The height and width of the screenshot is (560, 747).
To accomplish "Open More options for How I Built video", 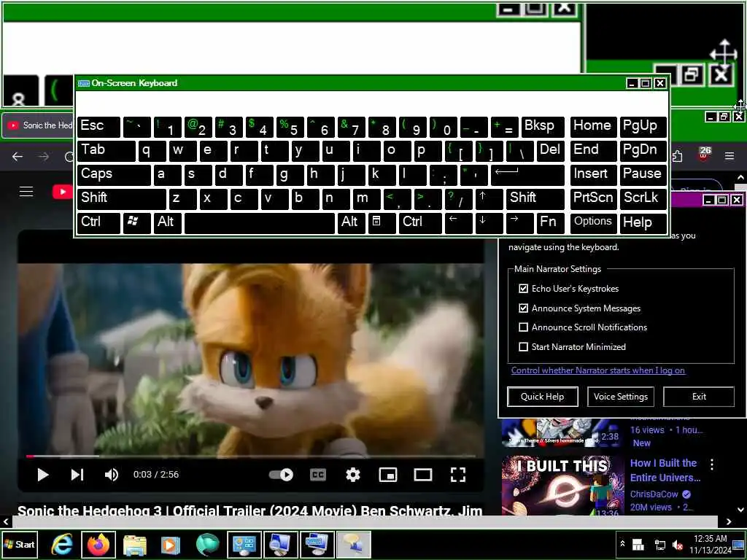I will (712, 464).
